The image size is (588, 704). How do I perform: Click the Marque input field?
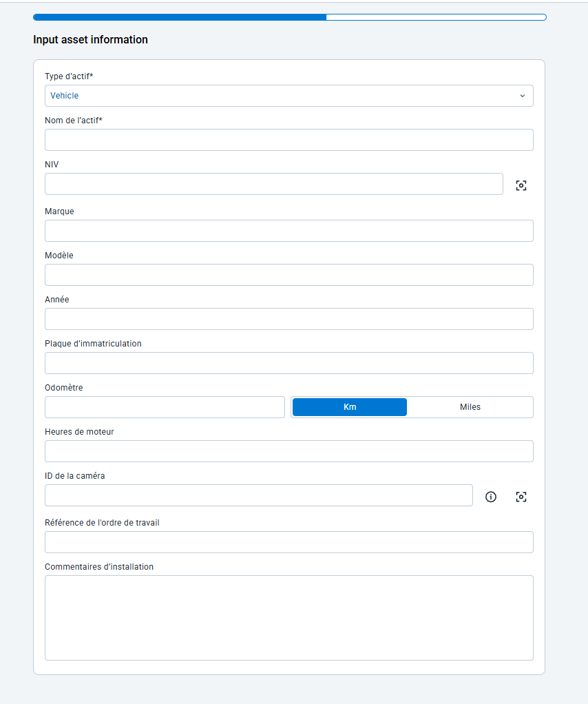click(288, 231)
